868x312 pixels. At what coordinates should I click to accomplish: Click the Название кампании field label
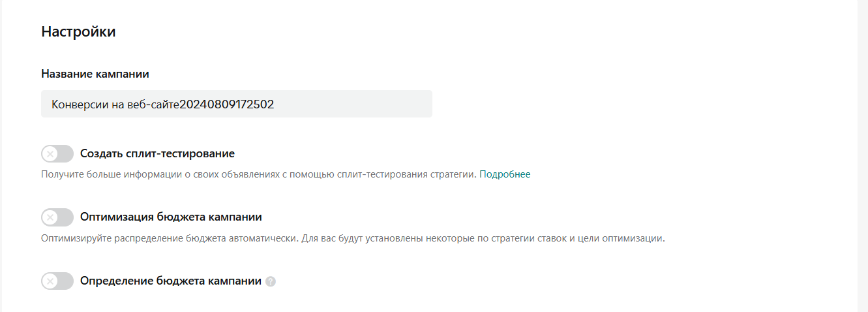95,74
